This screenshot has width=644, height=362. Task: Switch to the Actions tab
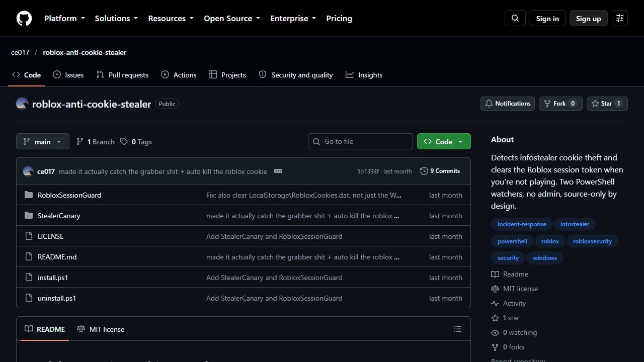point(179,75)
